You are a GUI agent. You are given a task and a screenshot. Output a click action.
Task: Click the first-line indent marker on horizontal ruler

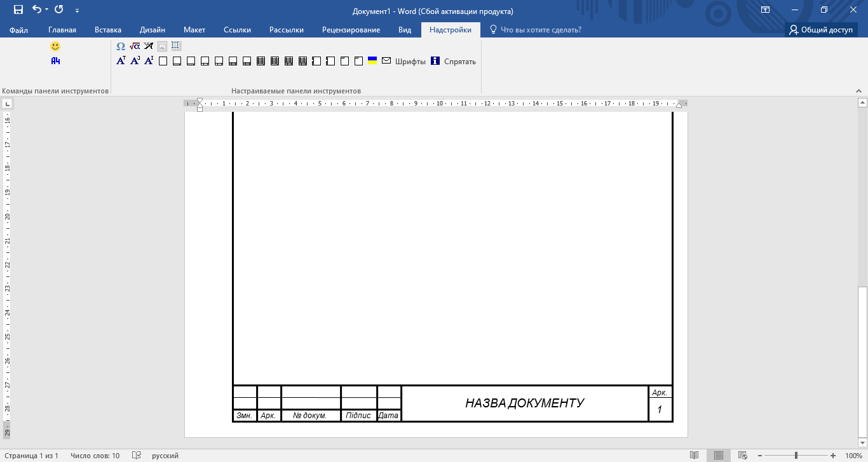[200, 100]
